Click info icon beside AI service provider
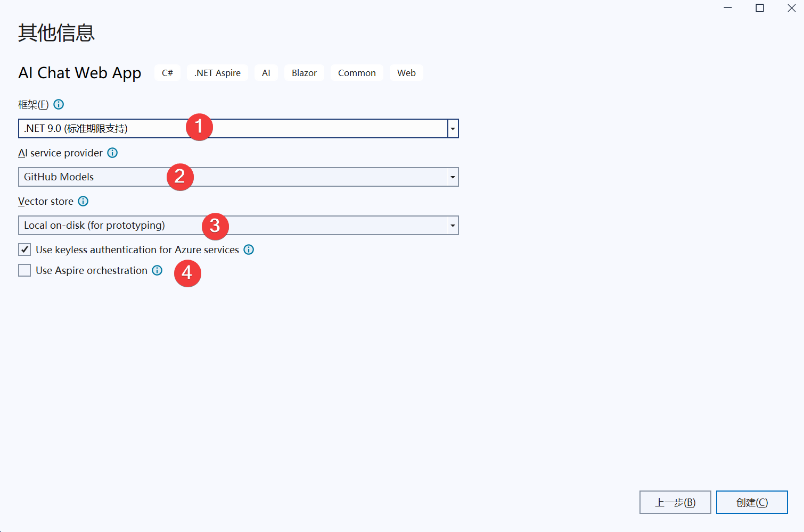The image size is (804, 532). [x=112, y=153]
